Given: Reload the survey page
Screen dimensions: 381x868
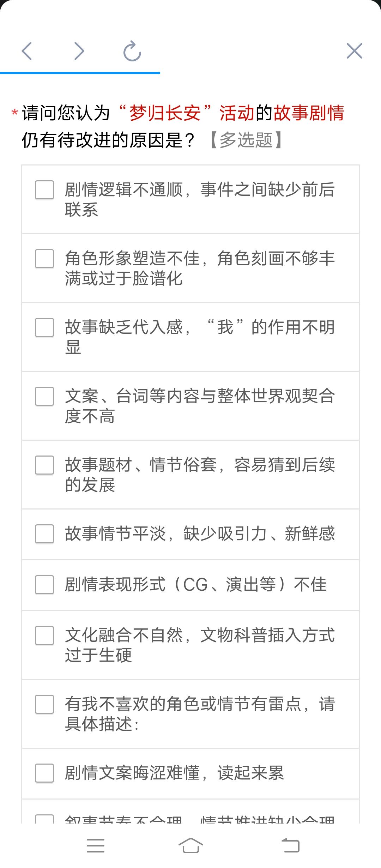Looking at the screenshot, I should point(132,51).
